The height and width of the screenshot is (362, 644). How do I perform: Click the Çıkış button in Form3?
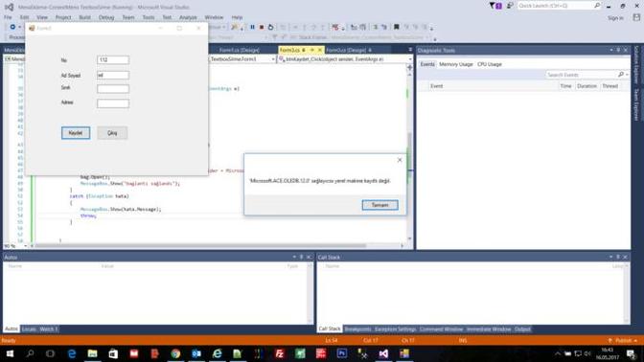coord(112,133)
